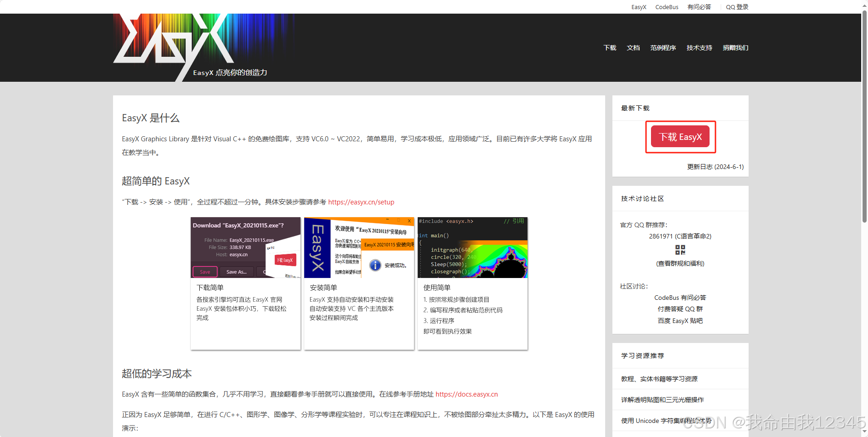Click the 下载简单 download dialog thumbnail
The width and height of the screenshot is (868, 437).
coord(246,248)
